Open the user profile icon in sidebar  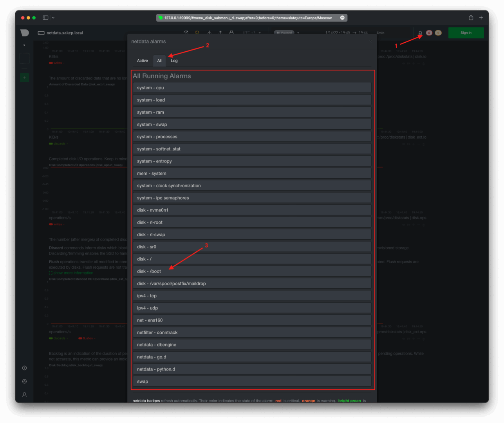(24, 395)
